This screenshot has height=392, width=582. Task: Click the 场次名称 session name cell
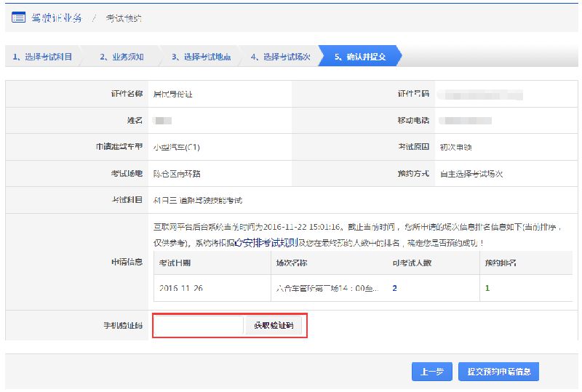tap(327, 288)
